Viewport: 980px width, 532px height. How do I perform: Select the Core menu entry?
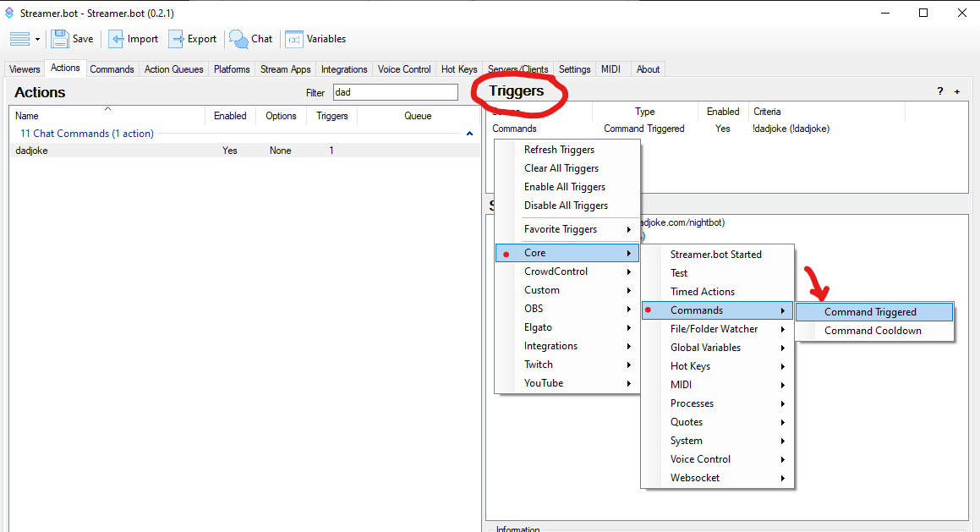click(567, 253)
